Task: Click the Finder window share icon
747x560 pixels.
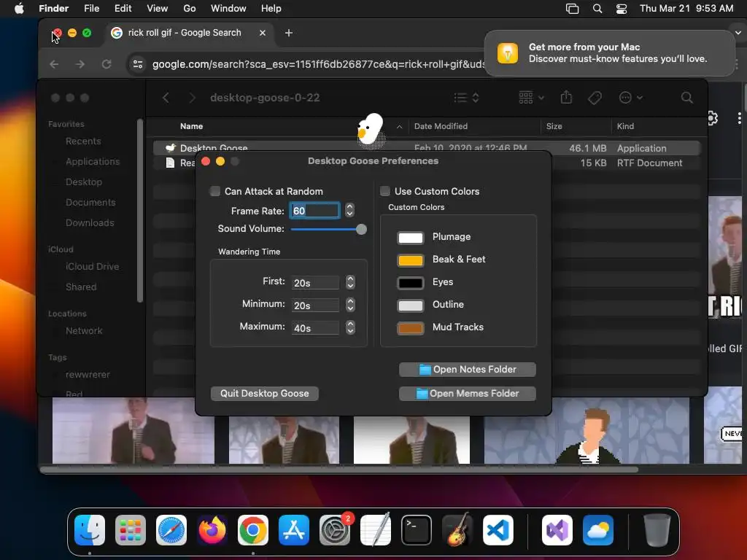Action: [x=566, y=98]
